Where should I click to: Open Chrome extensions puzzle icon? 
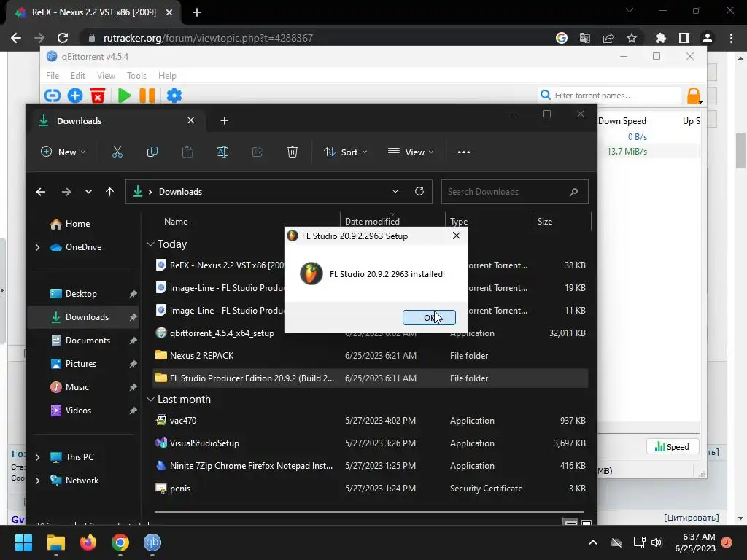pos(661,38)
